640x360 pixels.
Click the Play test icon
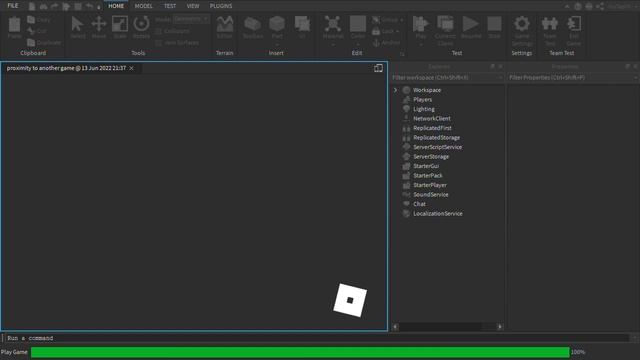pyautogui.click(x=420, y=24)
